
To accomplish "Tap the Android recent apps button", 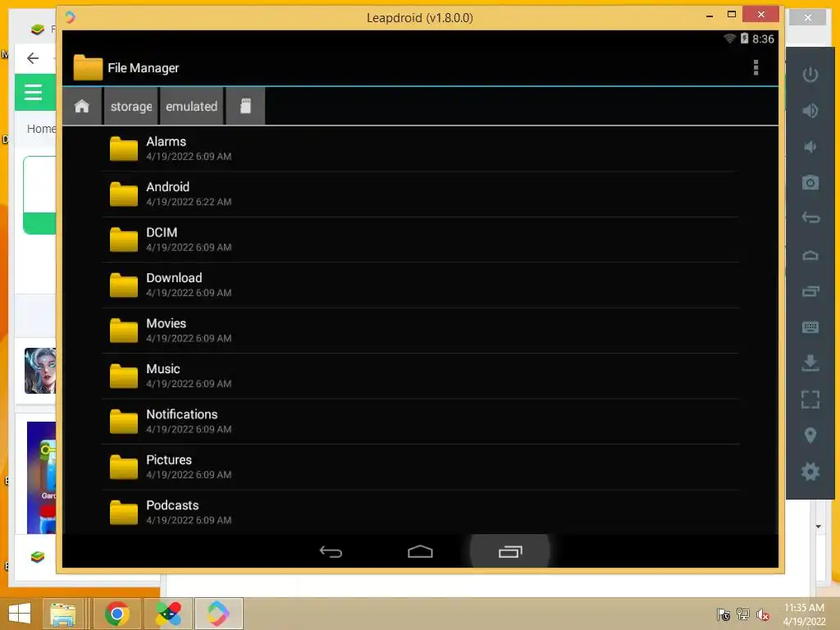I will (510, 552).
